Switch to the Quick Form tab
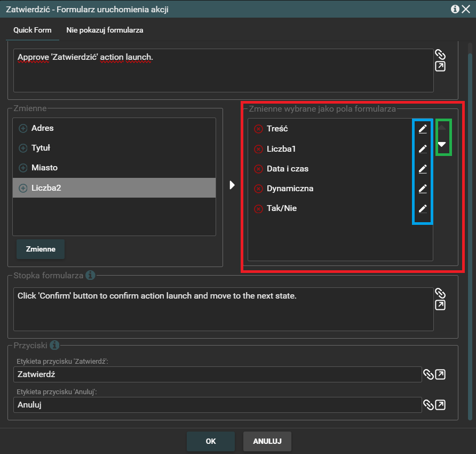Screen dimensions: 476x454 click(33, 30)
